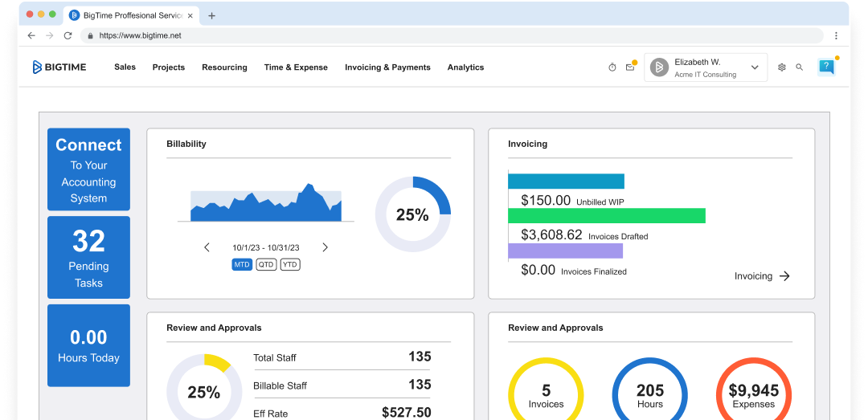The image size is (868, 420).
Task: Click Connect To Your Accounting System tile
Action: (88, 169)
